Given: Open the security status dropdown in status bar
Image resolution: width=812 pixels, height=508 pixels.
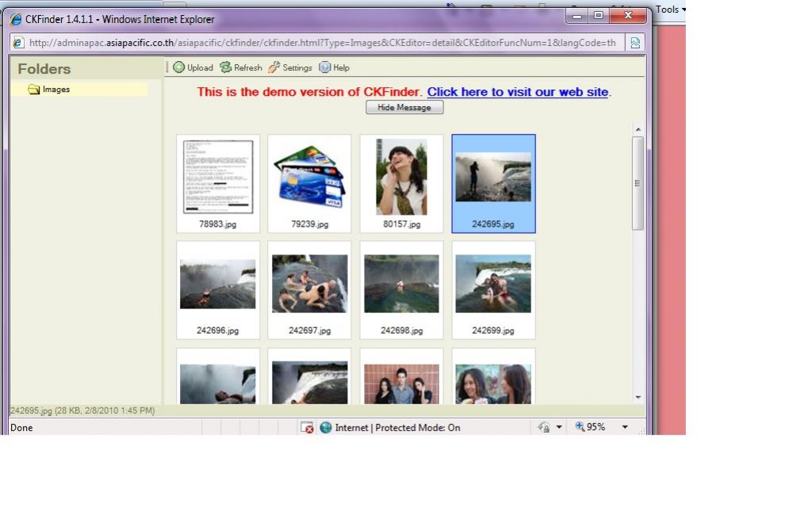Looking at the screenshot, I should coord(558,427).
